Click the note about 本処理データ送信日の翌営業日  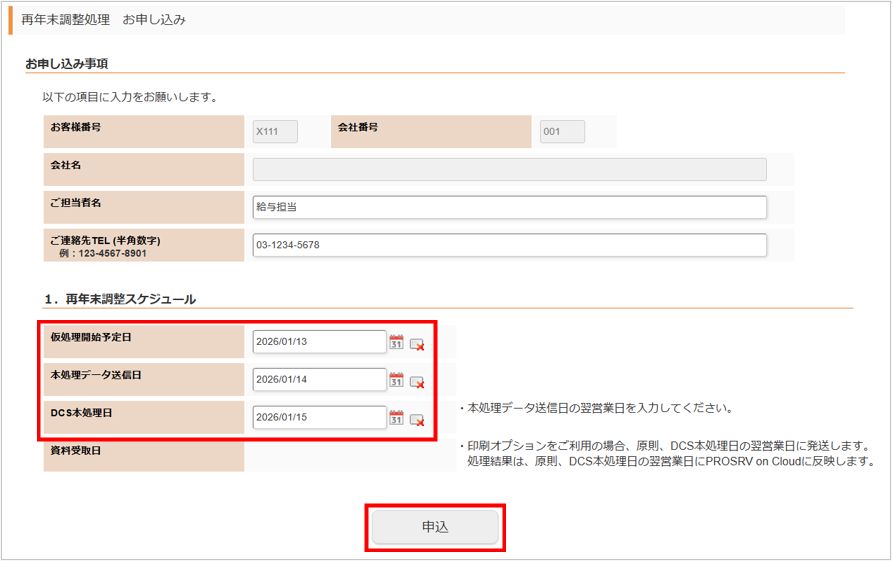596,408
